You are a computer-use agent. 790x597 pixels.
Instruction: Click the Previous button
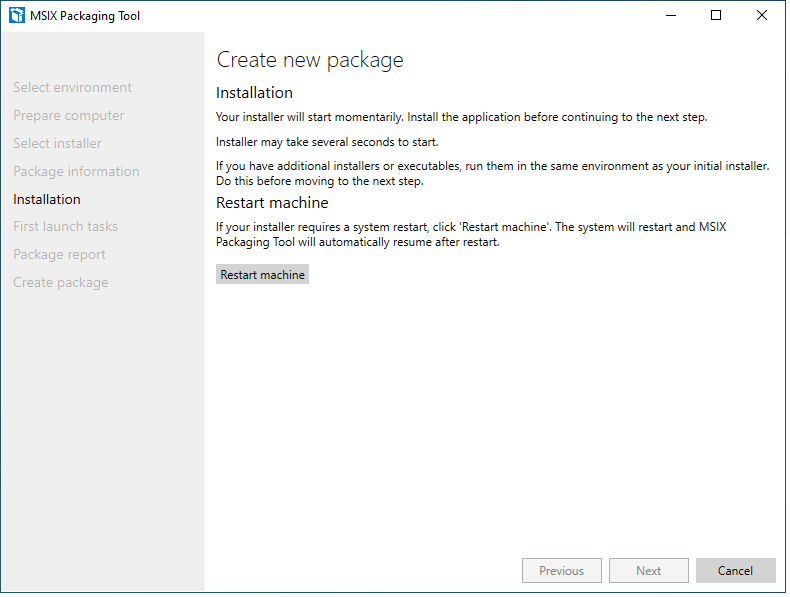click(563, 572)
